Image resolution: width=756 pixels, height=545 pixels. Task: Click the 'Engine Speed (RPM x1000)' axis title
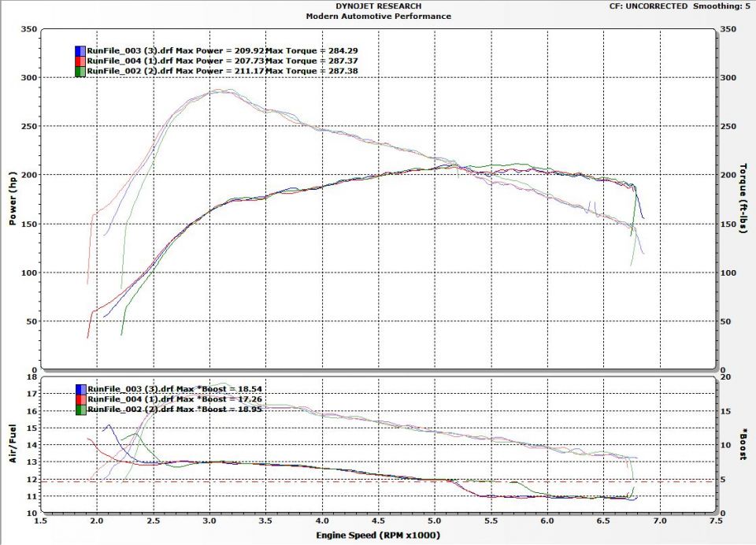[x=378, y=535]
